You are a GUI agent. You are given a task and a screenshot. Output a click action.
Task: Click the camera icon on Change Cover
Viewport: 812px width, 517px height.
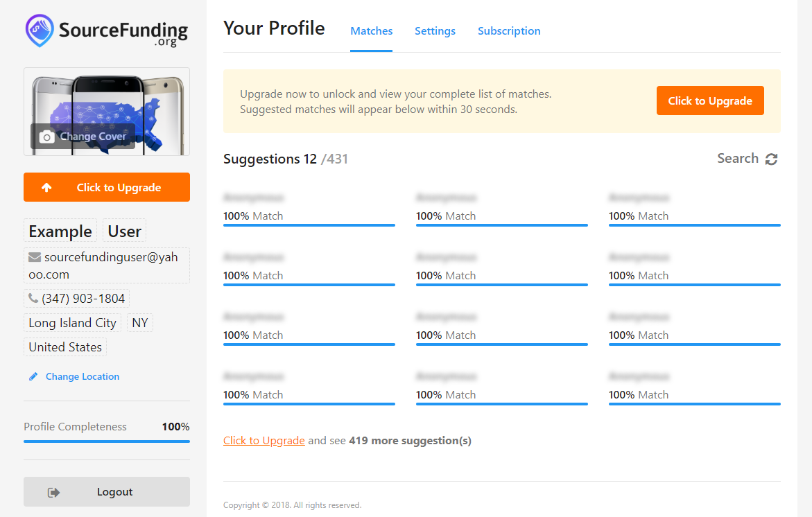click(46, 137)
